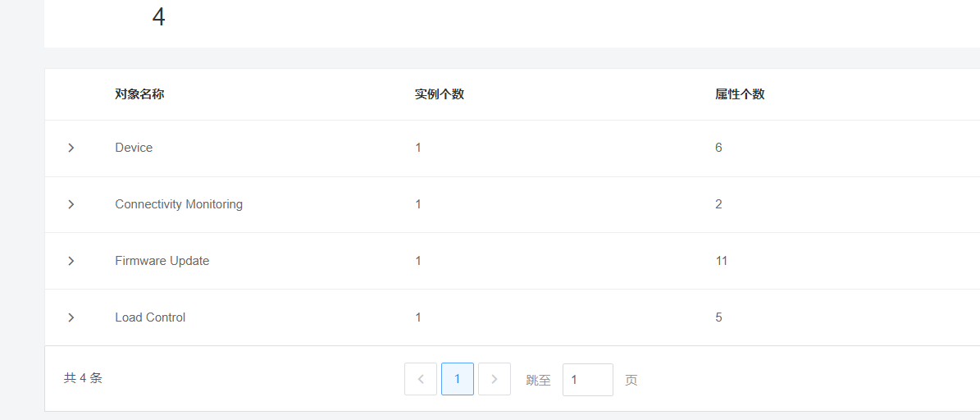Image resolution: width=980 pixels, height=420 pixels.
Task: Click the 实例个数 column header
Action: [x=440, y=94]
